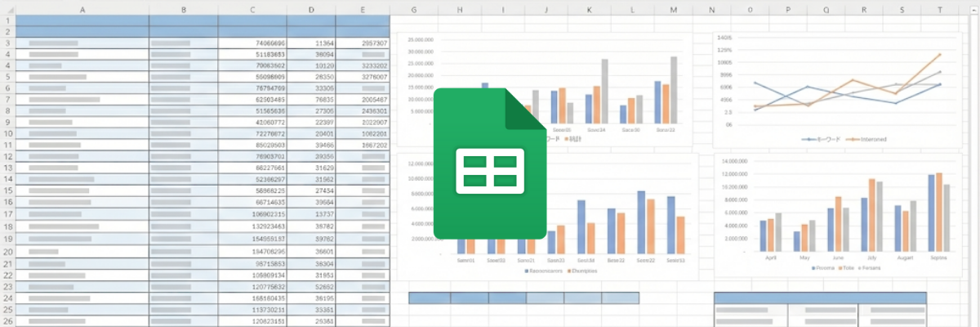Click cell containing 2957307
This screenshot has width=980, height=327.
[363, 43]
